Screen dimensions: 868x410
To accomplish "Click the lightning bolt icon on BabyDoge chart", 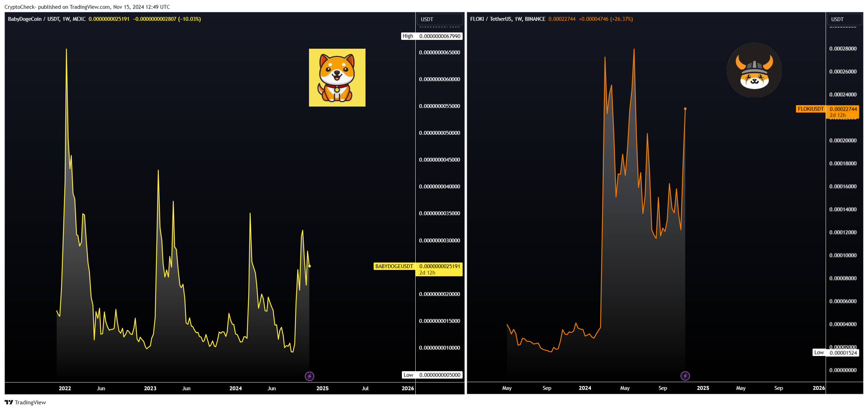I will pos(309,376).
